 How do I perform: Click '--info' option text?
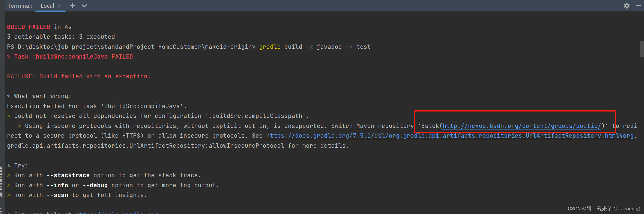tap(57, 185)
